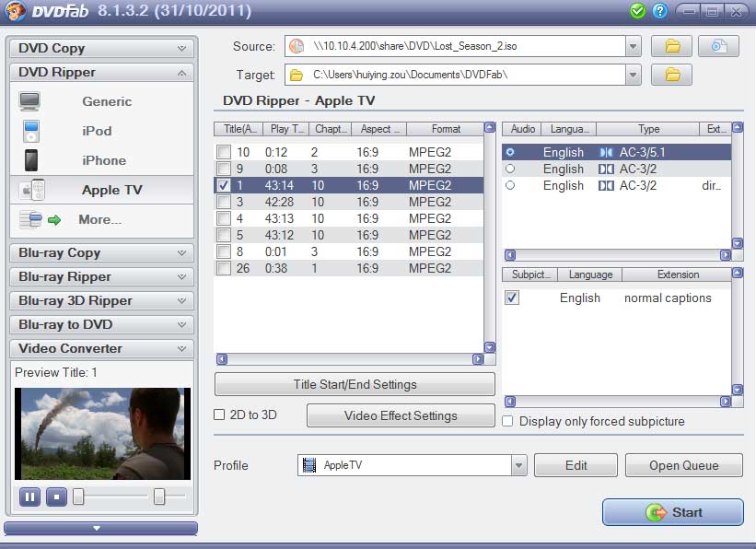Check title 9 checkbox
Screen dimensions: 756x549
tap(224, 169)
